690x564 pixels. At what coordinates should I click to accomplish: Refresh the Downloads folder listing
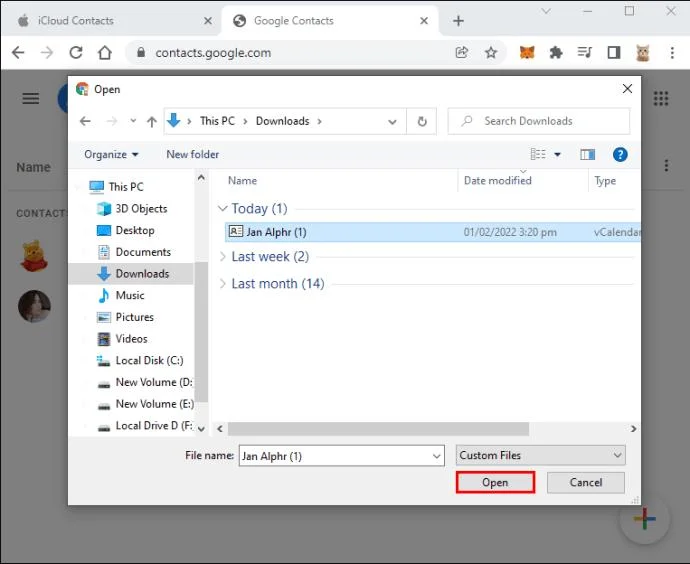pos(422,121)
